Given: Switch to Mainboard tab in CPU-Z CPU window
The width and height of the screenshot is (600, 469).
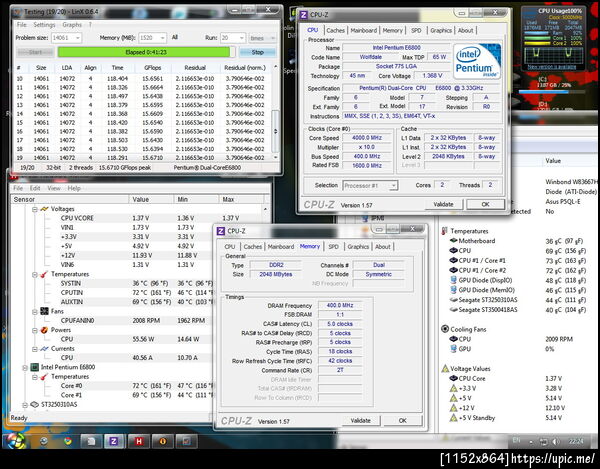Looking at the screenshot, I should (364, 30).
